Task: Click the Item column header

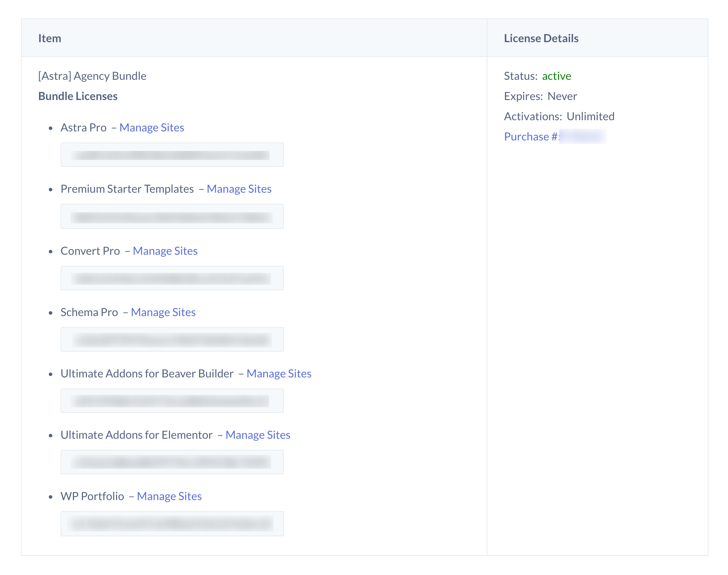Action: [x=50, y=38]
